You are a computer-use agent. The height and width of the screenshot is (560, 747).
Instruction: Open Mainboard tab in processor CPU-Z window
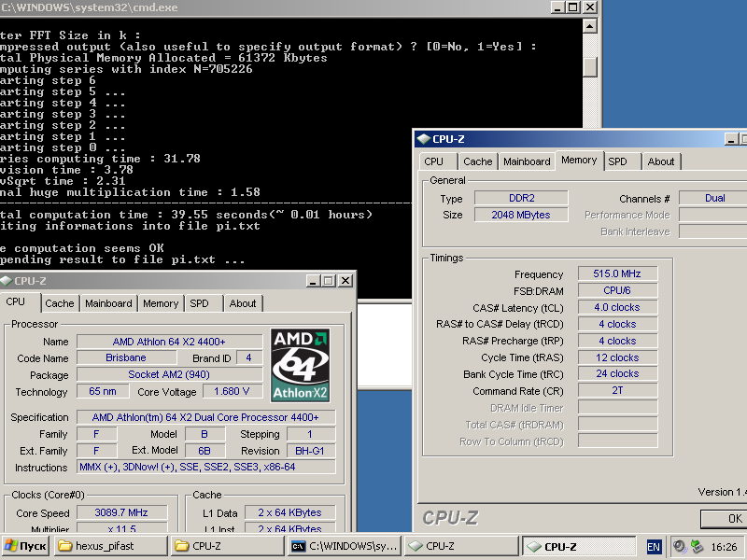(x=108, y=303)
